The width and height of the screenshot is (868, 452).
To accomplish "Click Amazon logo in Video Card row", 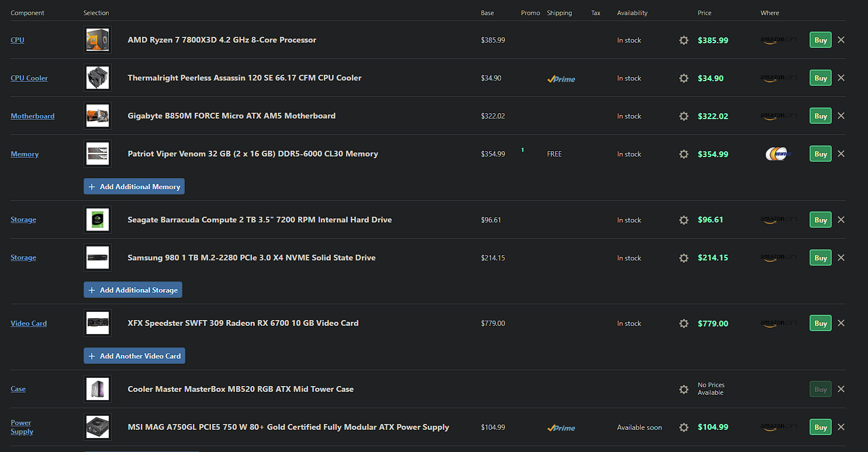I will (779, 324).
